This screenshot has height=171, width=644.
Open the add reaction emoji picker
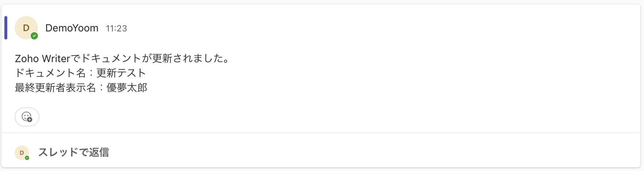click(27, 117)
